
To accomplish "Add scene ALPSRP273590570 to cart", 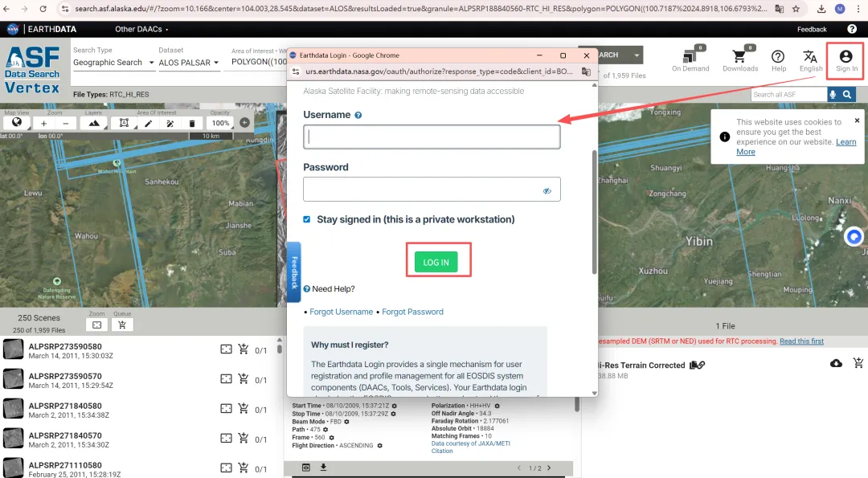I will pos(243,378).
